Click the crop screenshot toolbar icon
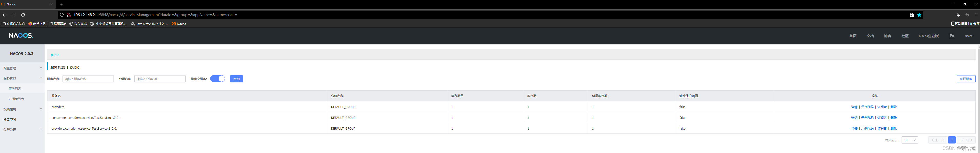The image size is (980, 153). coord(958,15)
